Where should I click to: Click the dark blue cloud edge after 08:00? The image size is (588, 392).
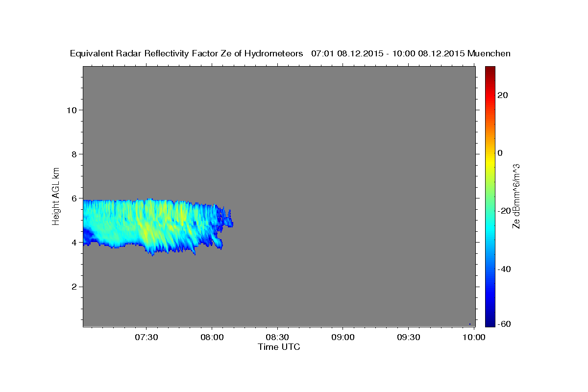[x=226, y=218]
